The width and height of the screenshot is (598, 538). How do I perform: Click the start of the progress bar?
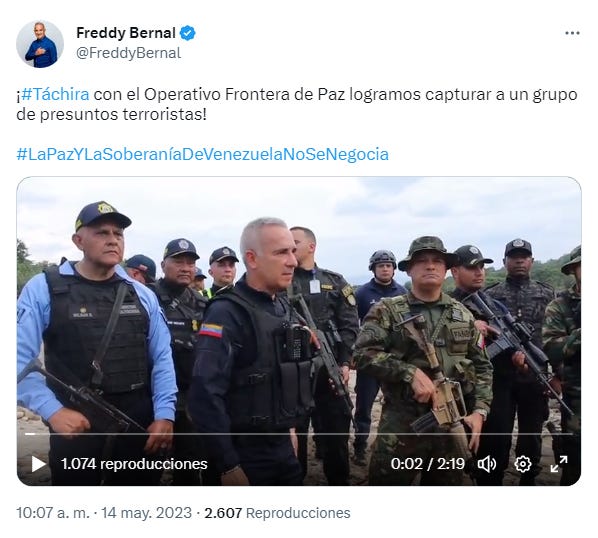[x=27, y=434]
